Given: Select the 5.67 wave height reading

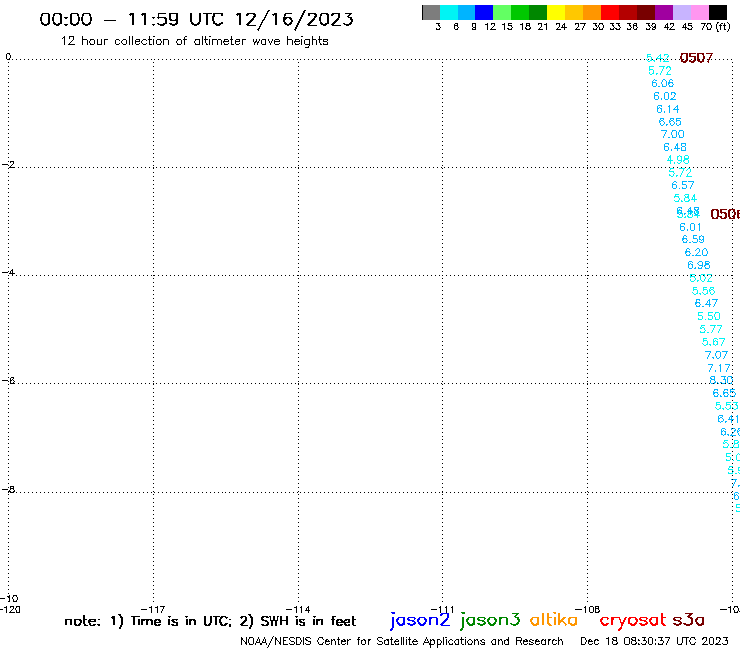Looking at the screenshot, I should click(x=714, y=342).
